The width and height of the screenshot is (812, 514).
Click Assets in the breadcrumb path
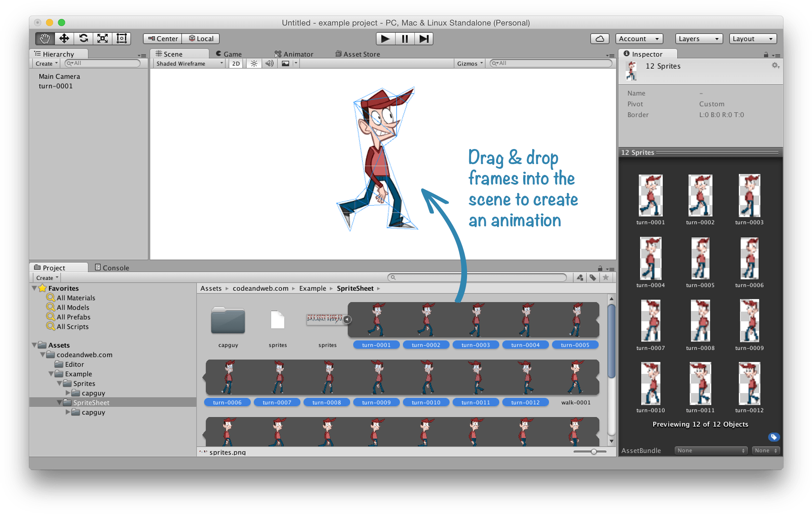click(211, 288)
